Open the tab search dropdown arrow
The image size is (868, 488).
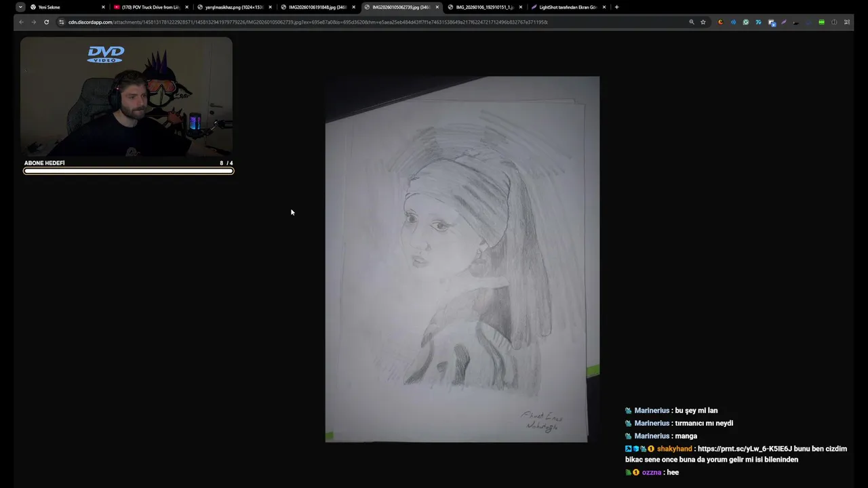coord(20,7)
